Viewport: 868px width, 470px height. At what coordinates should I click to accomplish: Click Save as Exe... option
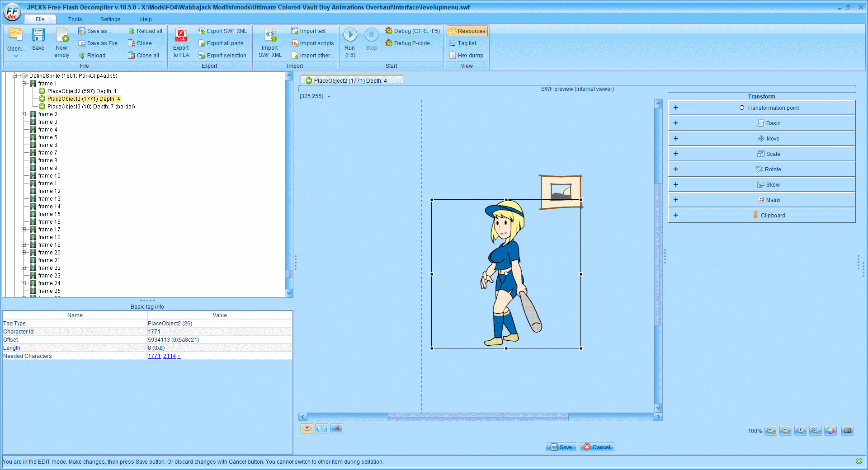[x=100, y=43]
